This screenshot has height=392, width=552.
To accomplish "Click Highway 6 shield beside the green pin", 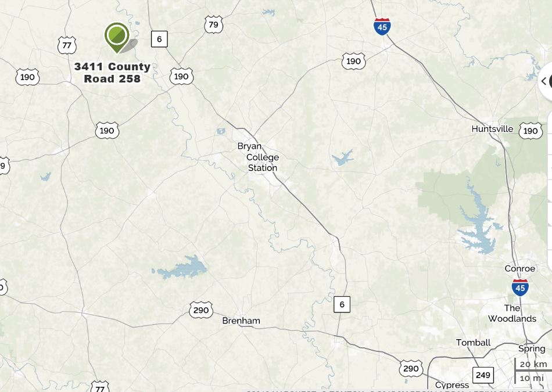I will (x=159, y=39).
